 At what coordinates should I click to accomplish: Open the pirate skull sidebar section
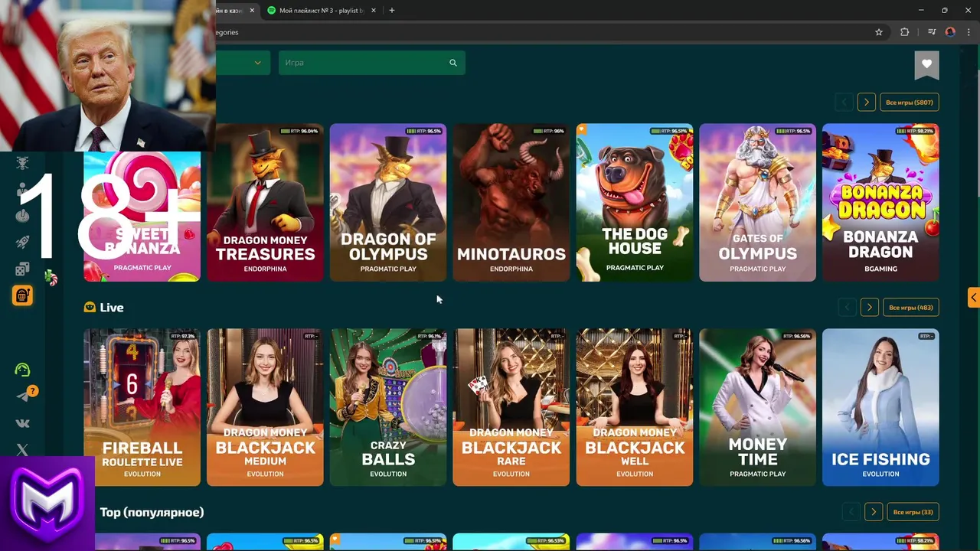tap(22, 162)
